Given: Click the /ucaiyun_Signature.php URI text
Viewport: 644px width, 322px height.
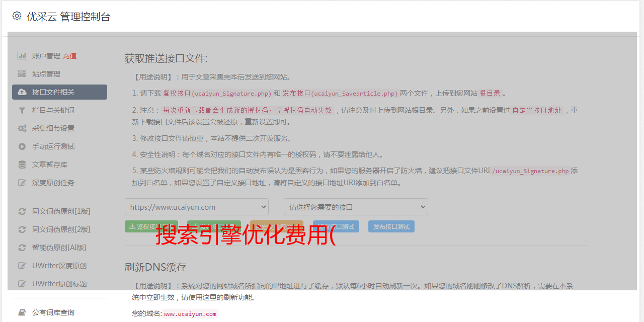Looking at the screenshot, I should 531,171.
